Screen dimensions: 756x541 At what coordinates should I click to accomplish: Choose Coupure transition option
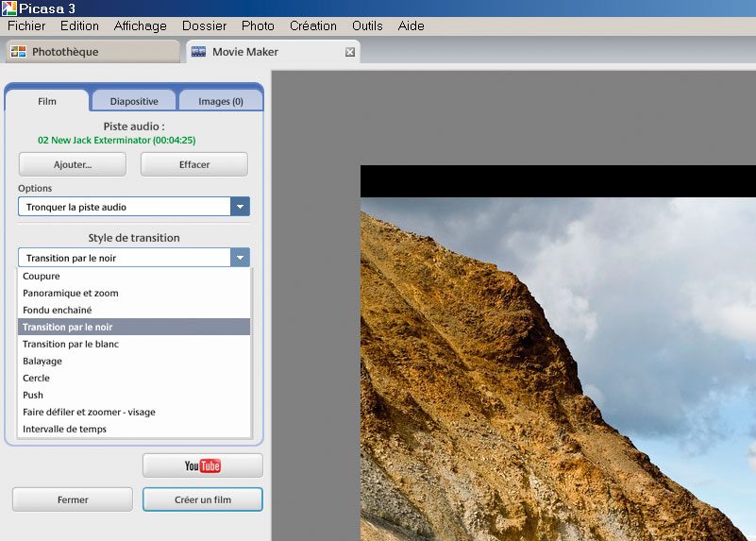[x=134, y=277]
